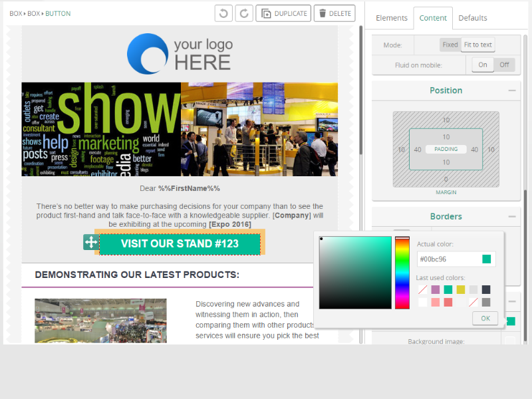The width and height of the screenshot is (532, 399).
Task: Collapse the Position section
Action: coord(512,90)
